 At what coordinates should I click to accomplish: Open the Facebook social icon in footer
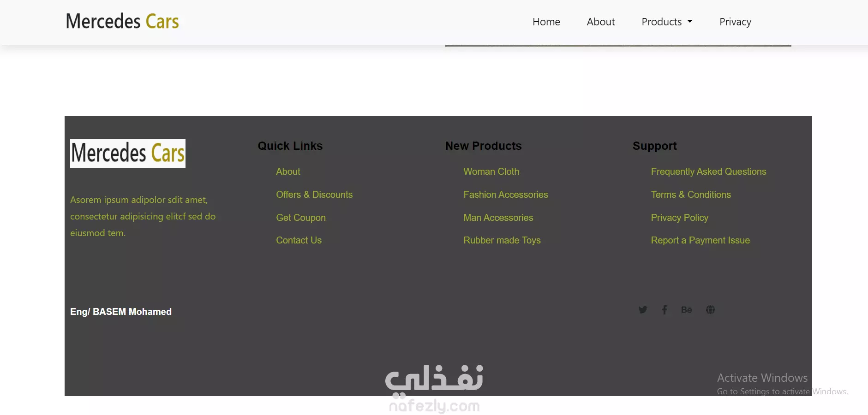pyautogui.click(x=664, y=310)
